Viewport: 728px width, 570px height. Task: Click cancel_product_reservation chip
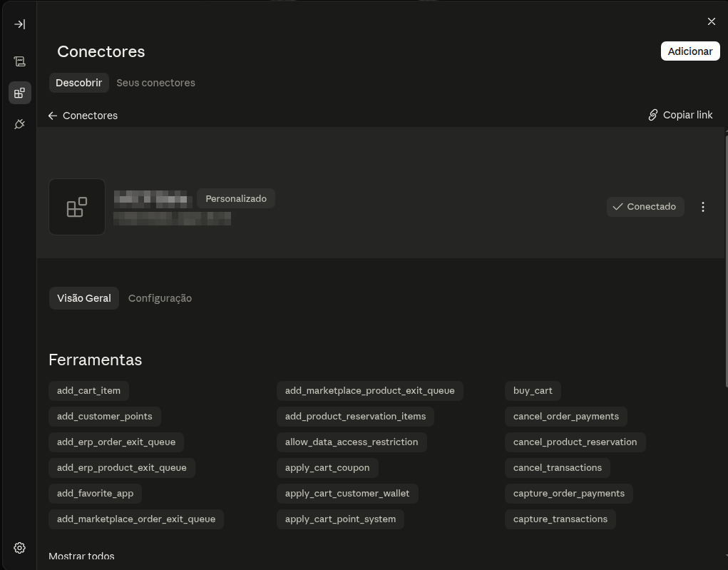pyautogui.click(x=575, y=442)
